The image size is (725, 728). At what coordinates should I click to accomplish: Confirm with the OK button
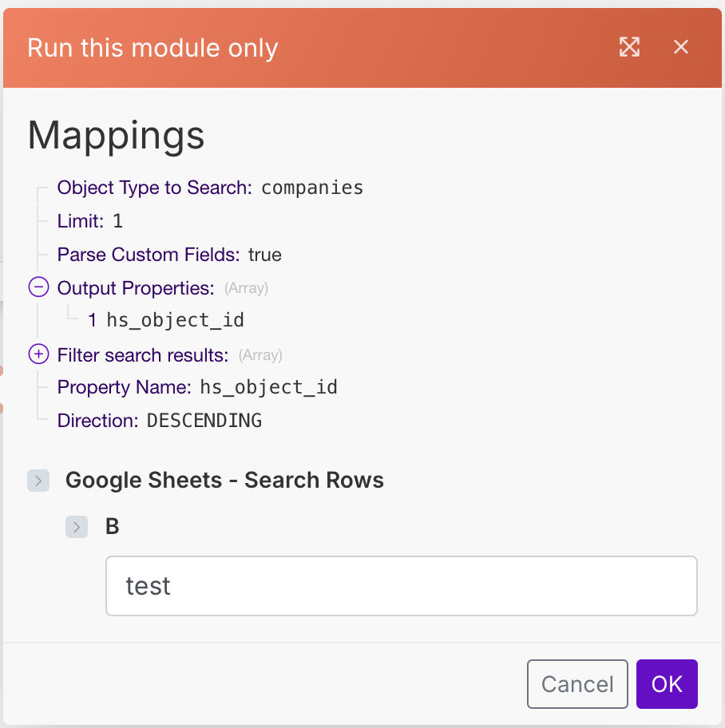point(667,684)
